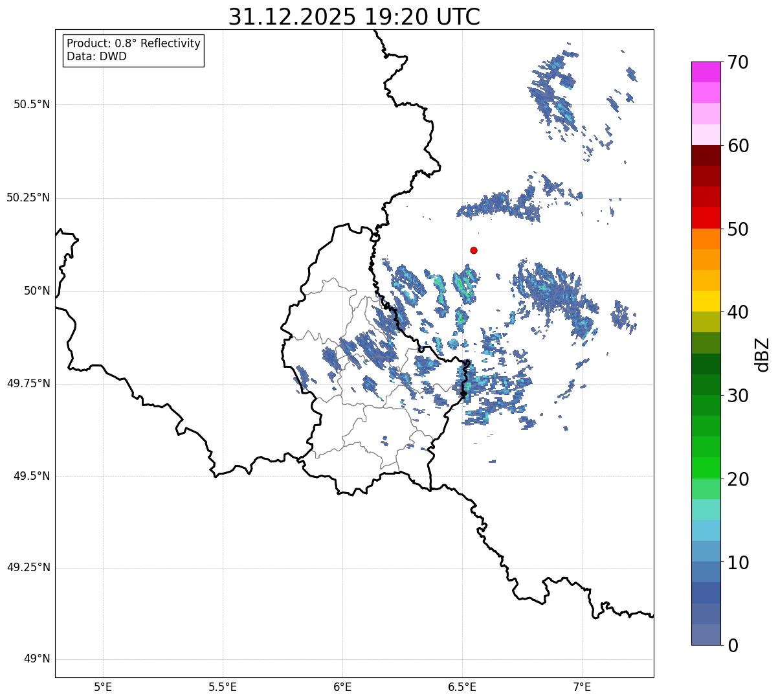
Task: Click the 49°N latitude label
Action: tap(37, 659)
